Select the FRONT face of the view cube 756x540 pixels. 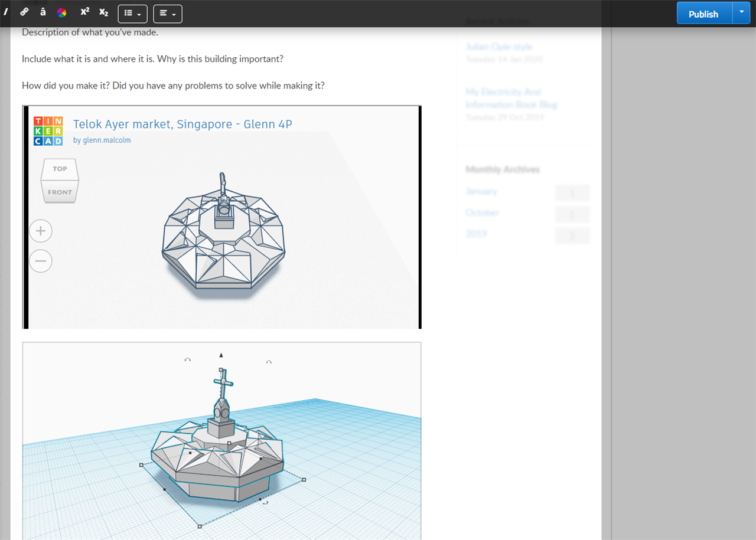tap(60, 192)
